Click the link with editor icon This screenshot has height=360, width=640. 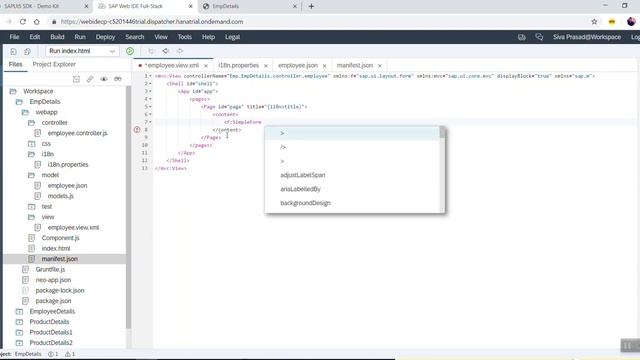pos(90,79)
